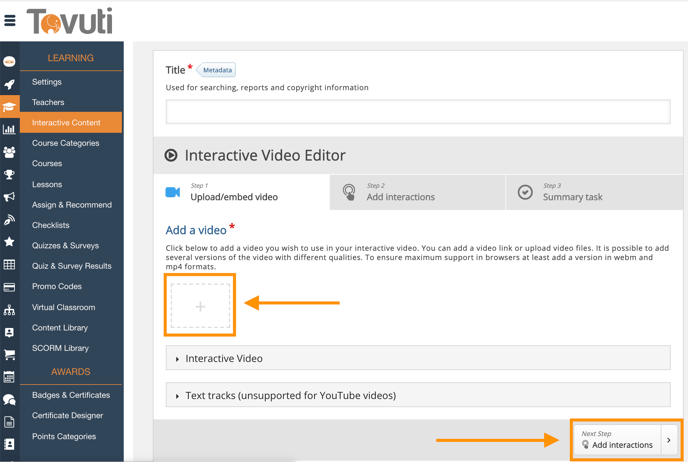Click the graduation cap learning icon
Viewport: 688px width, 462px height.
[x=9, y=107]
